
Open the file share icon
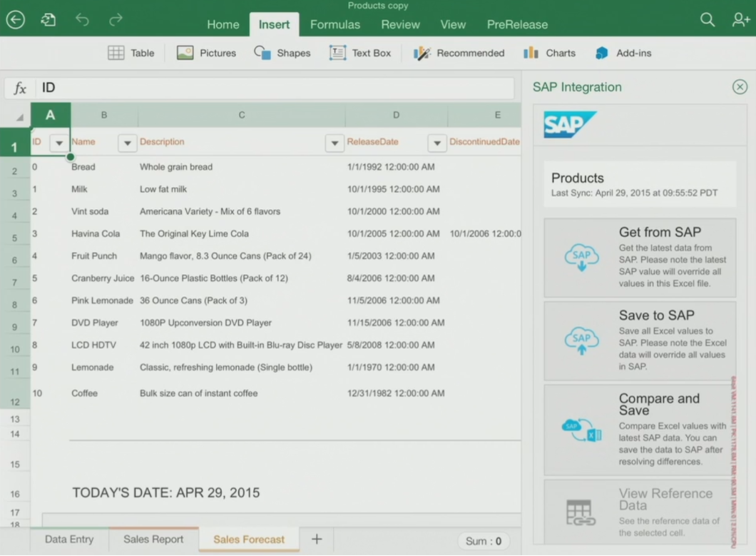(x=48, y=20)
